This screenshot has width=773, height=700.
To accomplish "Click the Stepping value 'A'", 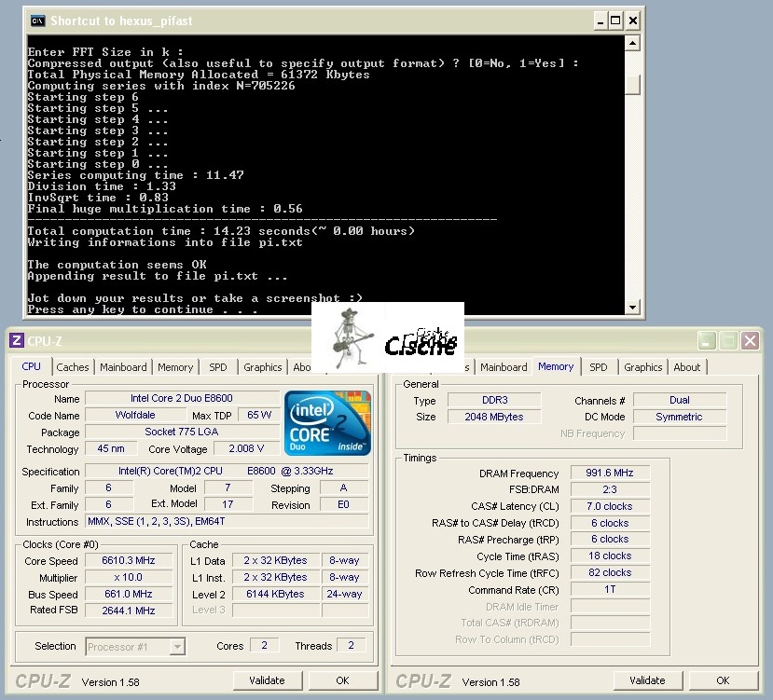I will tap(344, 488).
